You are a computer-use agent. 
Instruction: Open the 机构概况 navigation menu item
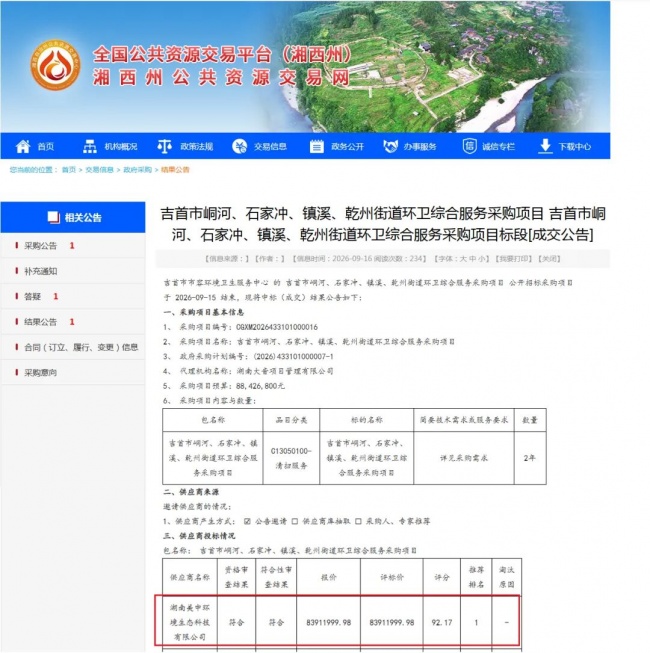click(121, 147)
